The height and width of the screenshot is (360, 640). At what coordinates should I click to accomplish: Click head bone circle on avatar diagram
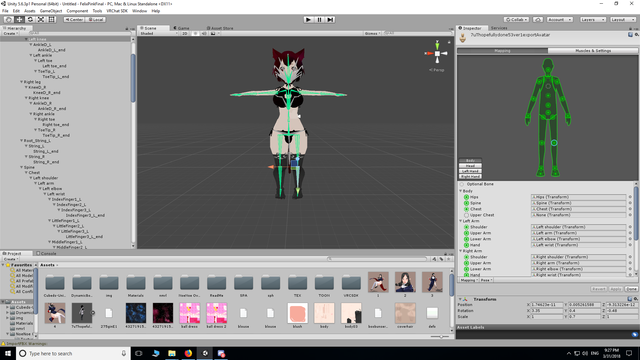coord(548,70)
